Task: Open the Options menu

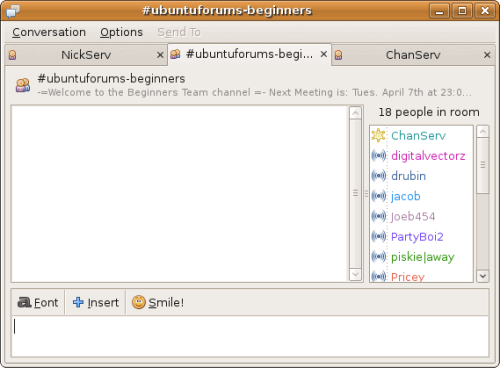Action: point(121,32)
